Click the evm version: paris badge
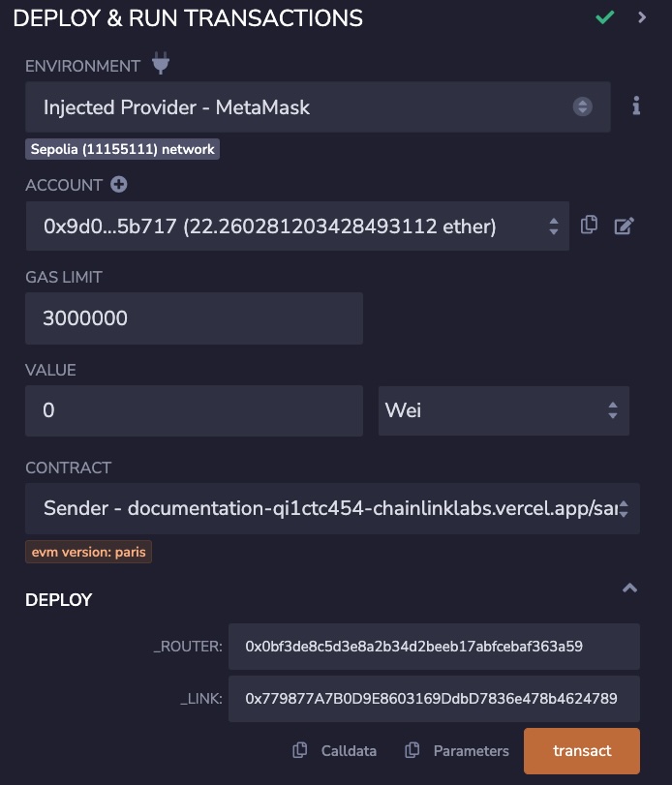Viewport: 672px width, 785px height. [x=89, y=552]
